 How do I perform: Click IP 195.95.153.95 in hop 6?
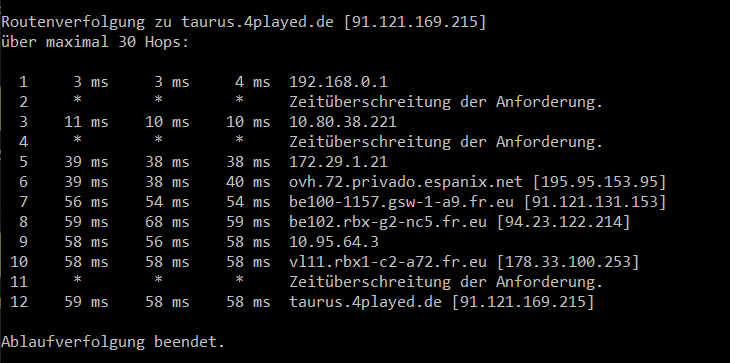[599, 182]
